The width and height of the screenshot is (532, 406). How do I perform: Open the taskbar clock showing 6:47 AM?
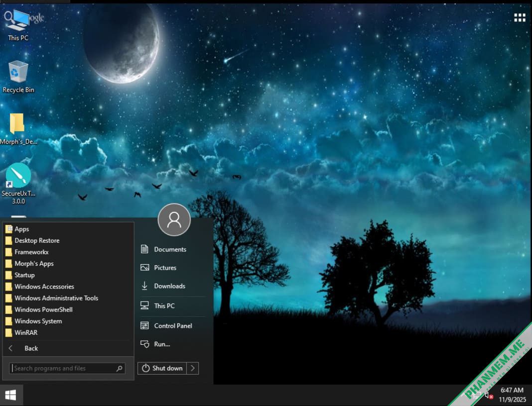[x=512, y=395]
